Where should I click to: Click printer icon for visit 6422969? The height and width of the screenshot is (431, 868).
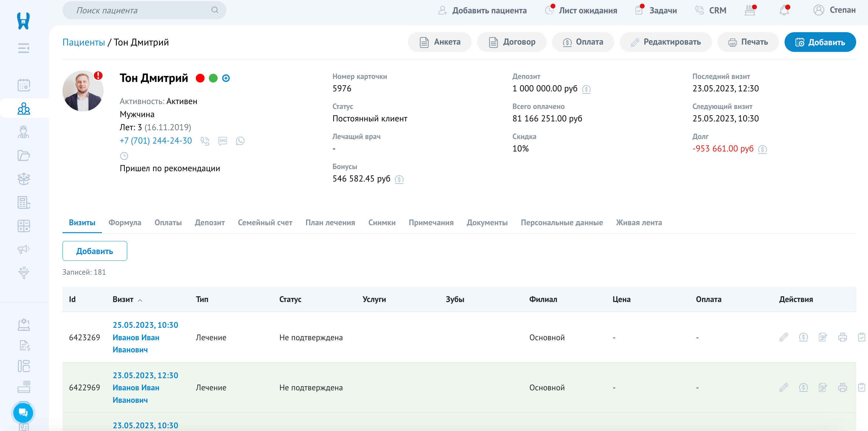pyautogui.click(x=843, y=388)
